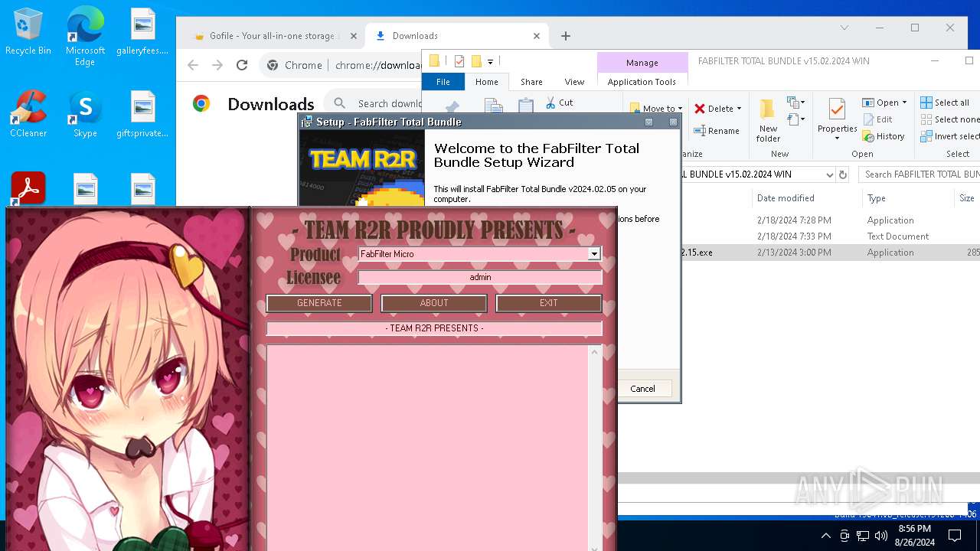Open the Microsoft Edge desktop shortcut
The height and width of the screenshot is (551, 980).
pos(85,36)
